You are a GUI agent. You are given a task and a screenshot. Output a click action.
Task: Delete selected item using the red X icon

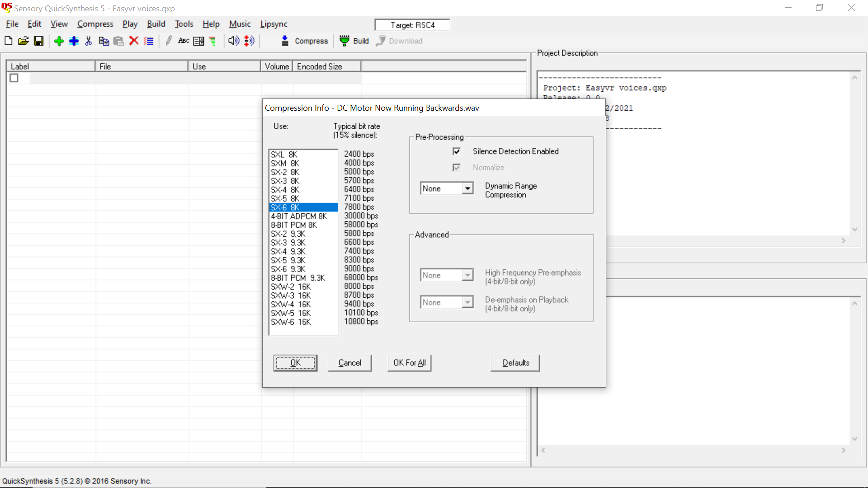134,41
